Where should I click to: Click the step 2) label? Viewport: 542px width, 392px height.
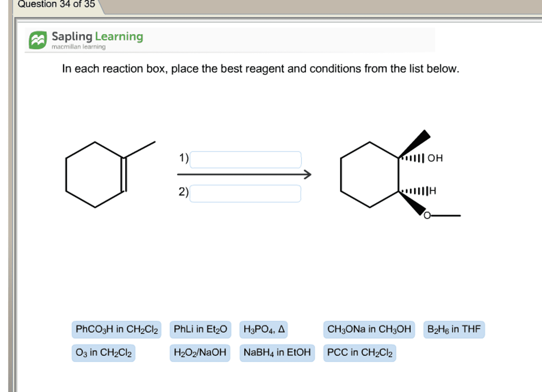click(183, 192)
